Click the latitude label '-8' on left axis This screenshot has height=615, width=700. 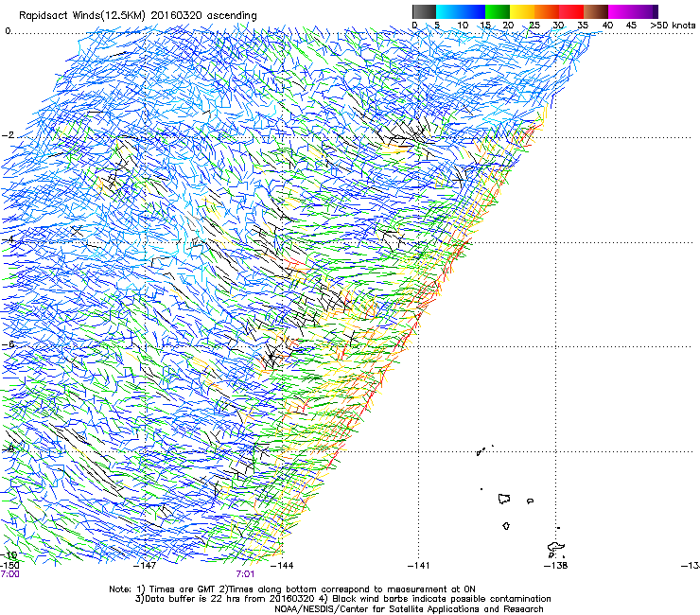tap(9, 448)
